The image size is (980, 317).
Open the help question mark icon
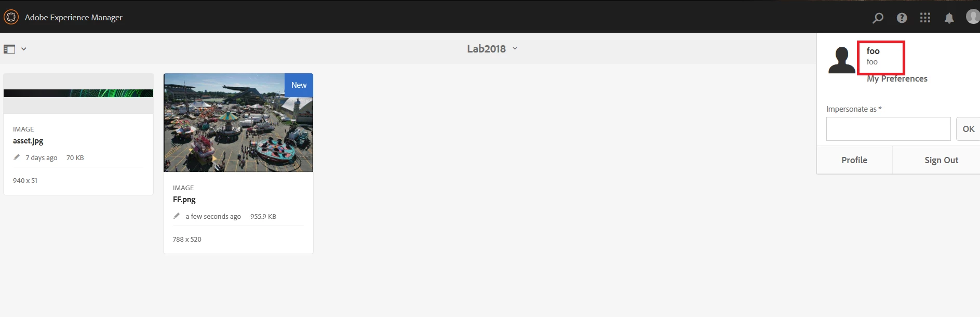(902, 18)
